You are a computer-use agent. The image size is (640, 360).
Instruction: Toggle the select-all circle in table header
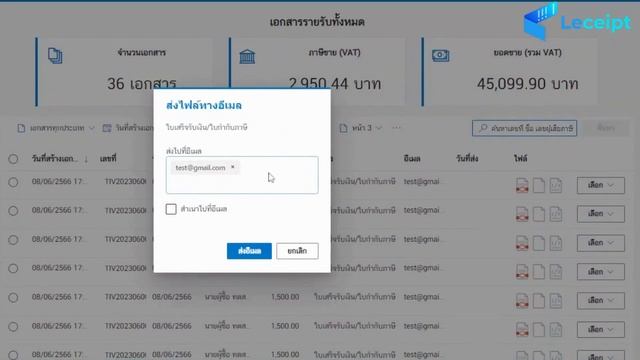click(x=13, y=159)
